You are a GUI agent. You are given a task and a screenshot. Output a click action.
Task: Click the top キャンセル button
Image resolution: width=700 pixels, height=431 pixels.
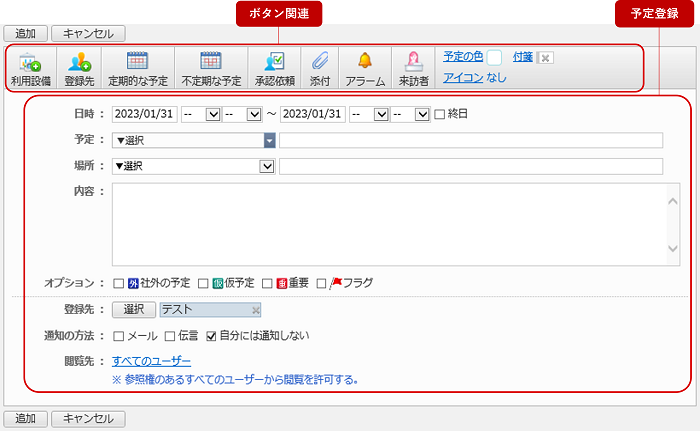[x=88, y=33]
